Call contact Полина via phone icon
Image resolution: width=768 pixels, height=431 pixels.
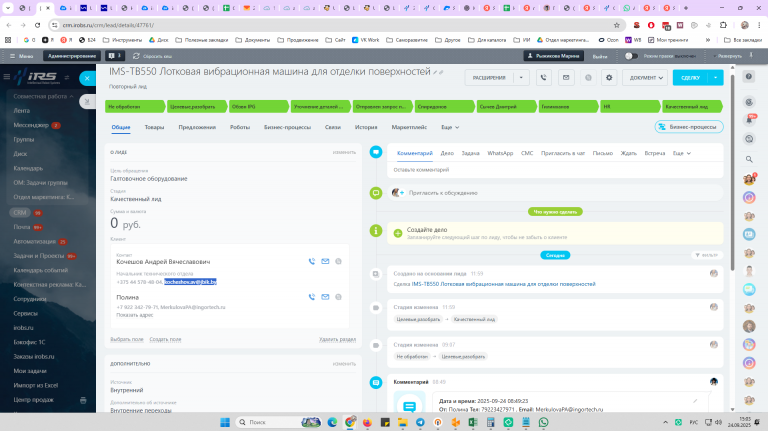click(312, 297)
